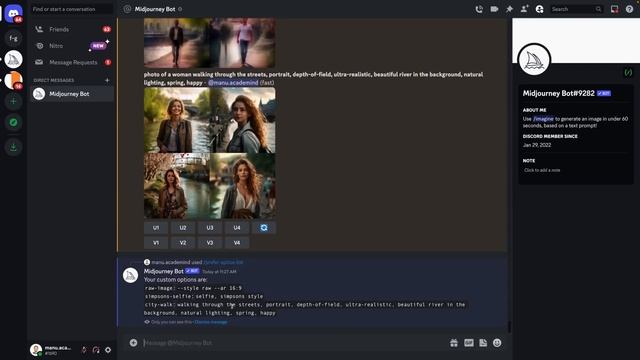The width and height of the screenshot is (640, 360).
Task: Click Midjourney Bot author name on message
Action: point(163,271)
